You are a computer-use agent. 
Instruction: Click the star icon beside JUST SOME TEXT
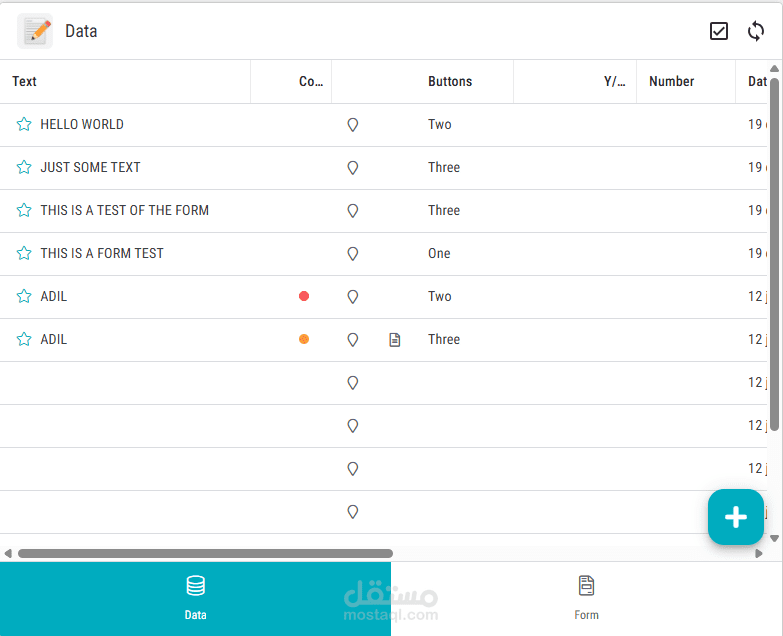tap(24, 167)
